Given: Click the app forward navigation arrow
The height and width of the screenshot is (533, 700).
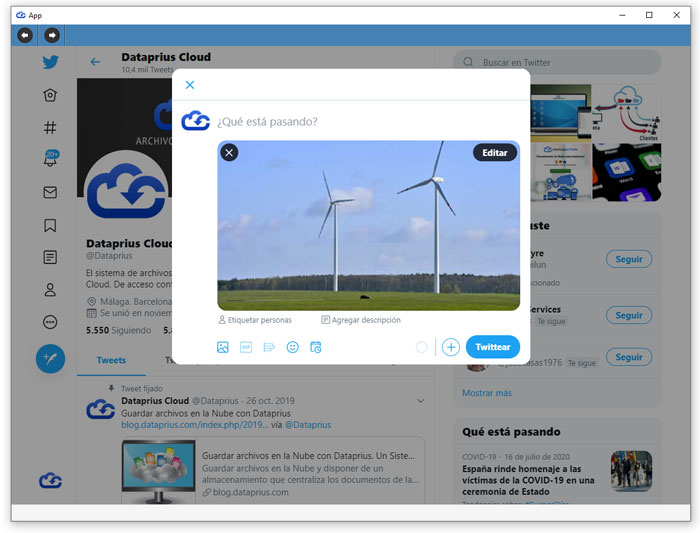Looking at the screenshot, I should [52, 35].
